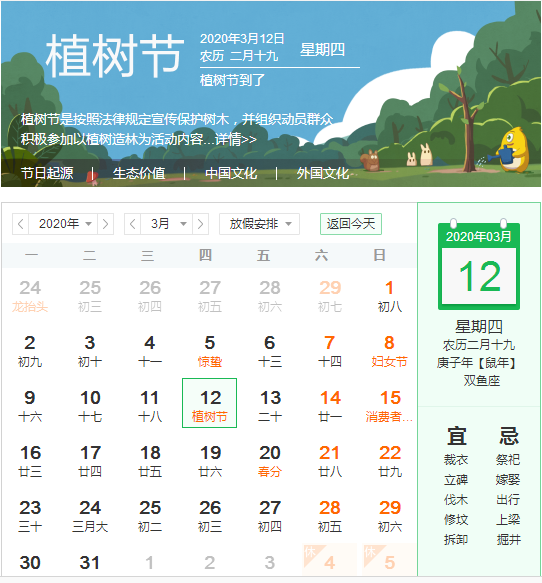Go to next year arrow

click(x=106, y=224)
